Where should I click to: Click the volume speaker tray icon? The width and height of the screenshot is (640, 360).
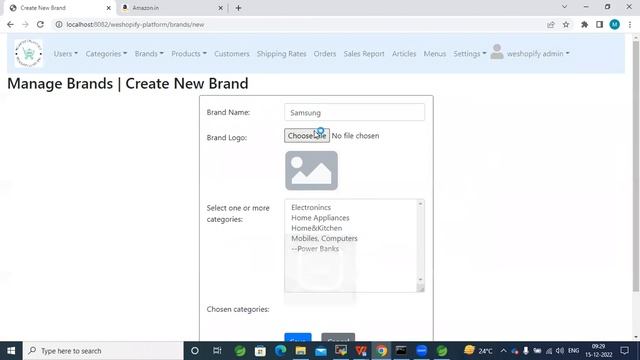coord(560,351)
